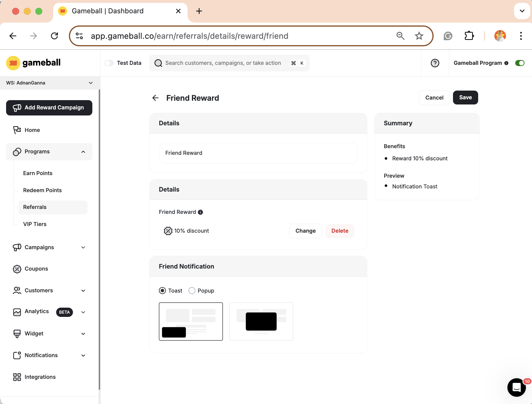532x404 pixels.
Task: Click the Coupons icon in sidebar
Action: point(17,269)
